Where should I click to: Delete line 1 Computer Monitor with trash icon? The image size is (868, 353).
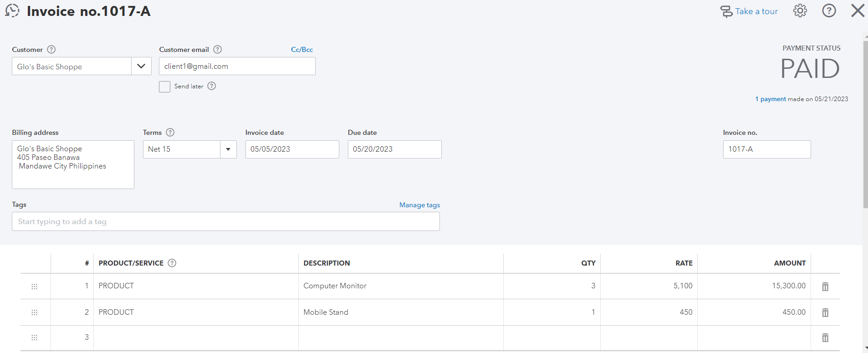pos(825,286)
